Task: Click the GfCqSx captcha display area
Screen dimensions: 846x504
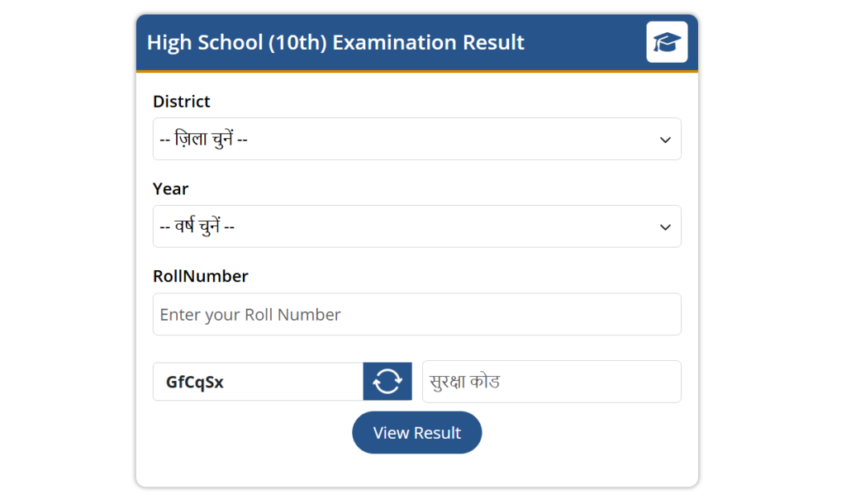Action: coord(256,381)
